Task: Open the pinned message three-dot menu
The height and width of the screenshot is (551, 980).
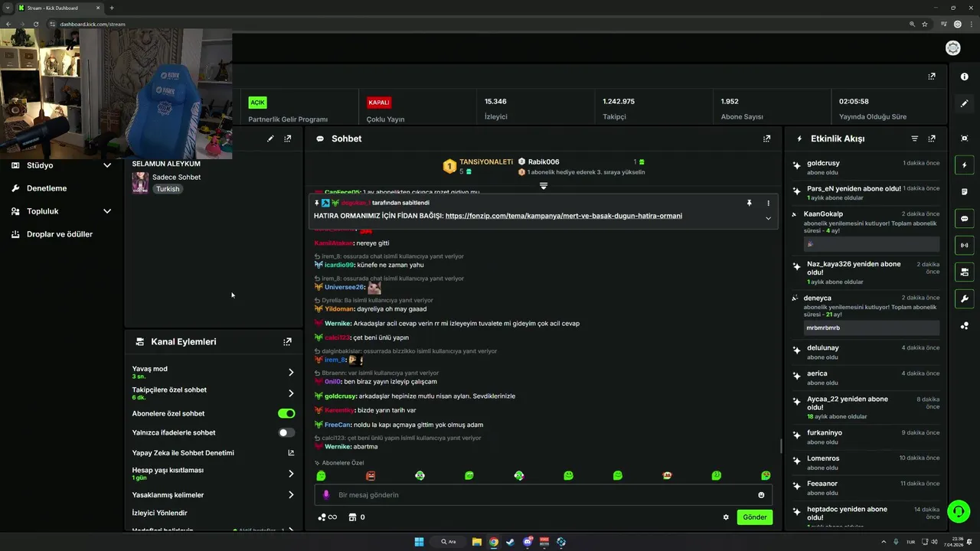Action: coord(768,203)
